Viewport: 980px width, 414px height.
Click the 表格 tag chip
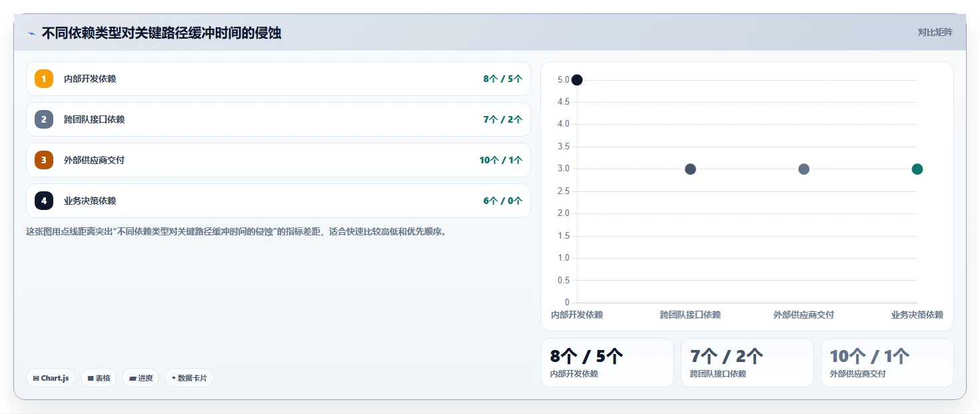click(x=99, y=378)
